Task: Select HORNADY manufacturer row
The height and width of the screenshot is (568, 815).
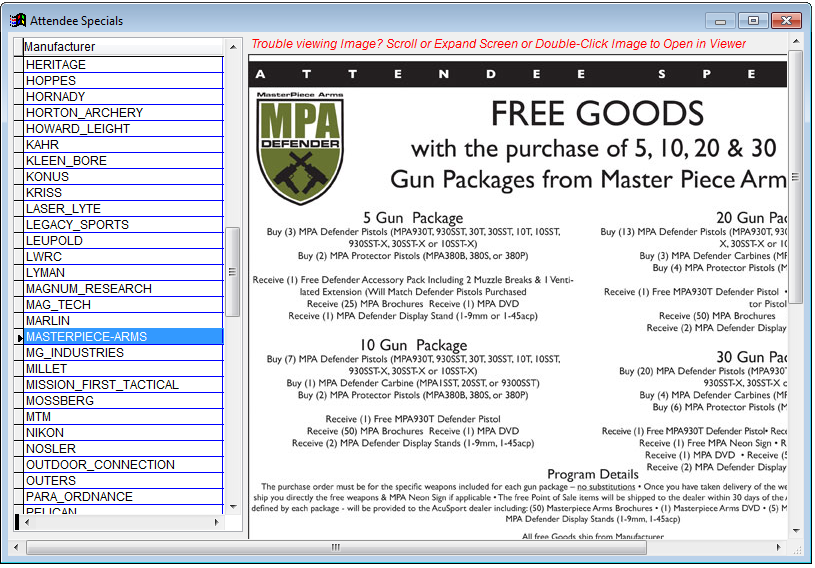Action: tap(124, 97)
